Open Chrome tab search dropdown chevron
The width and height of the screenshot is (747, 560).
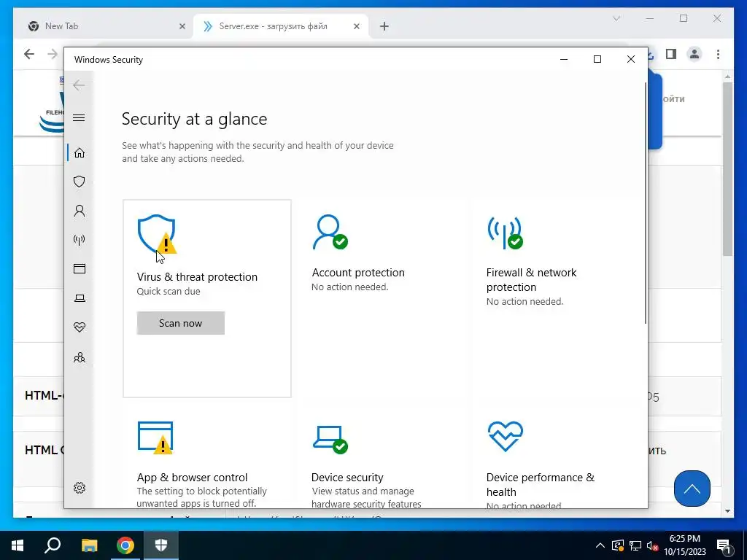click(x=616, y=18)
